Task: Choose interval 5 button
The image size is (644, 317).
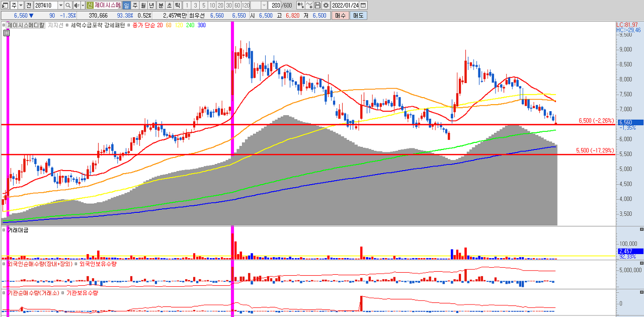Action: click(204, 6)
